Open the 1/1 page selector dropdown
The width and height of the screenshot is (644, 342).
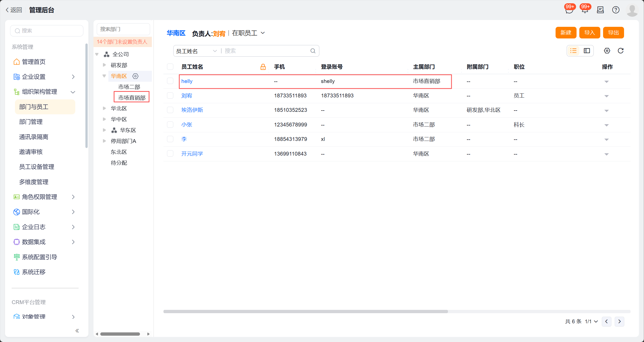pos(591,322)
